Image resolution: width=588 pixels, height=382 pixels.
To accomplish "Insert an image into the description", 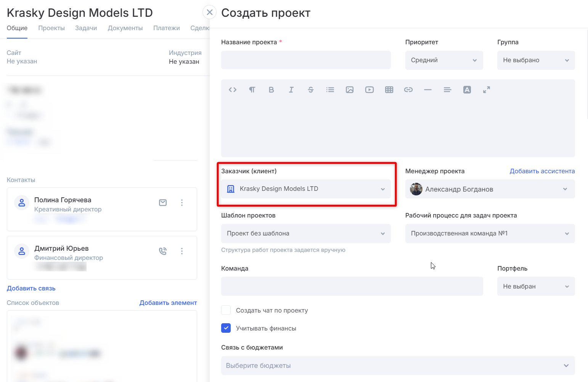I will tap(350, 90).
